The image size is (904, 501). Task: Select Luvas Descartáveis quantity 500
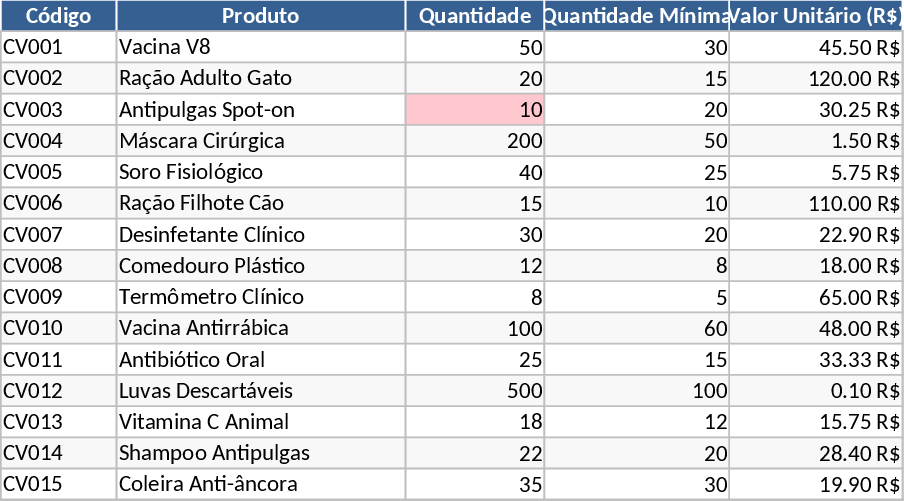(x=474, y=391)
